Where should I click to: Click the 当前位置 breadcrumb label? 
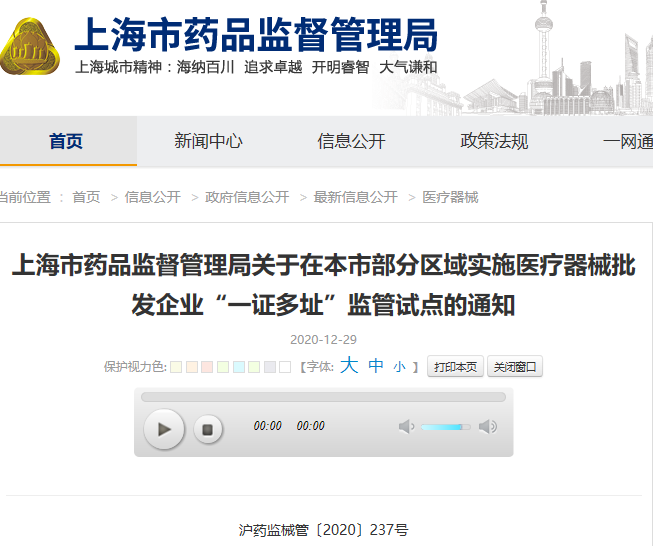25,197
